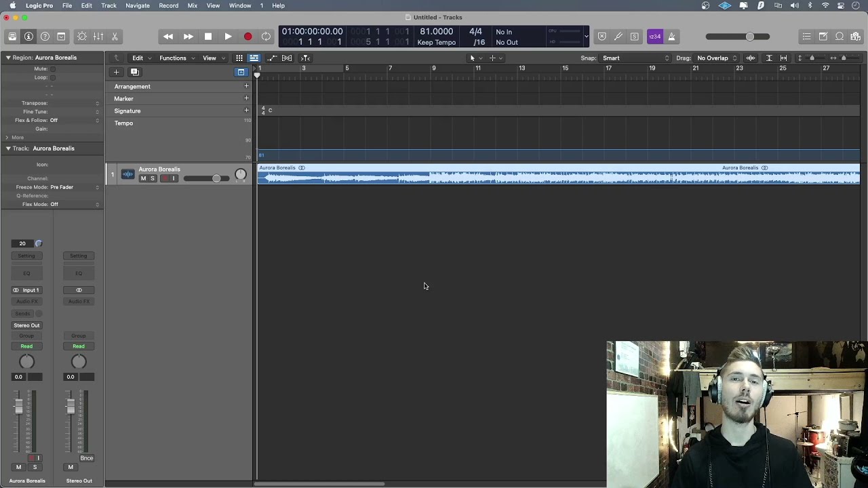Image resolution: width=868 pixels, height=488 pixels.
Task: Click Stereo Out output slot
Action: 26,325
